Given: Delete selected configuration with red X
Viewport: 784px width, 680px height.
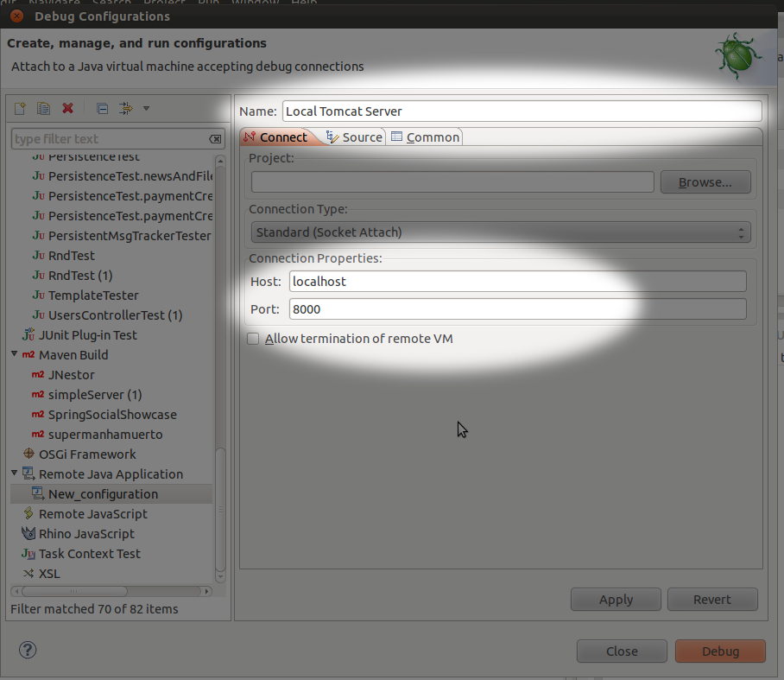Looking at the screenshot, I should [x=67, y=108].
